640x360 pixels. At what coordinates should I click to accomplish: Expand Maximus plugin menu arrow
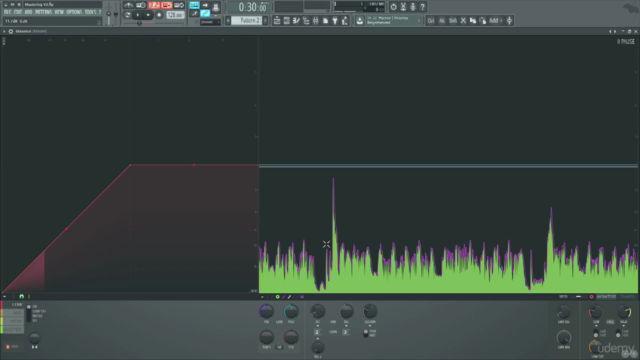coord(4,31)
